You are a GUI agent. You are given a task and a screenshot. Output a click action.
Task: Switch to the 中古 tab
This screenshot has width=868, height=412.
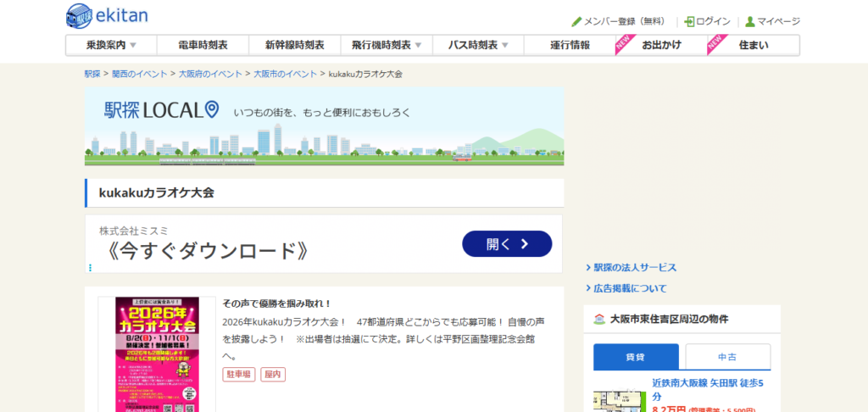pos(727,357)
